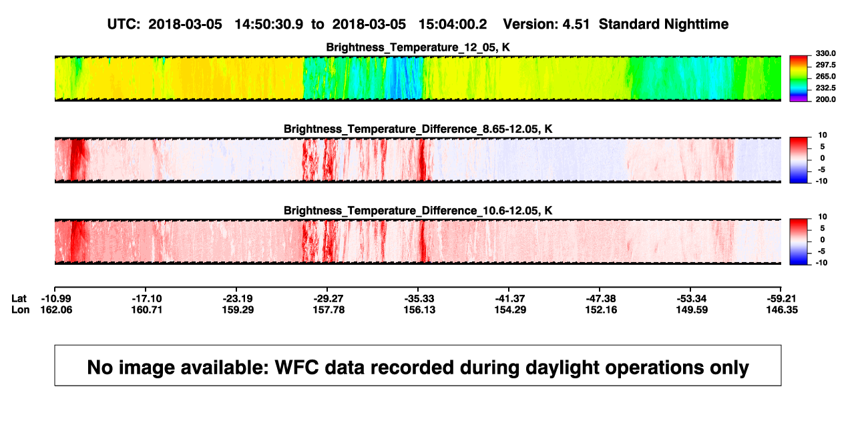
Task: Click the 'Brightness_Temperature_12_05, K' title
Action: [x=418, y=47]
